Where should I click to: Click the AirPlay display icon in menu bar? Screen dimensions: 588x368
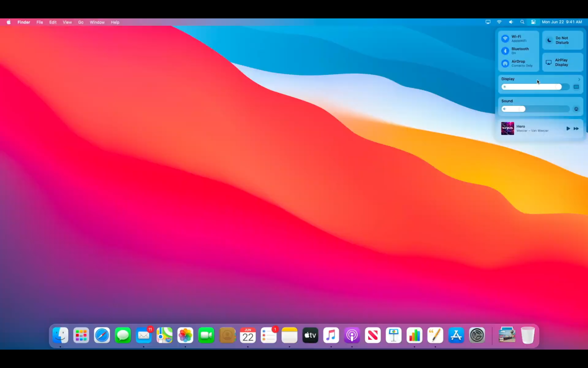(x=488, y=22)
